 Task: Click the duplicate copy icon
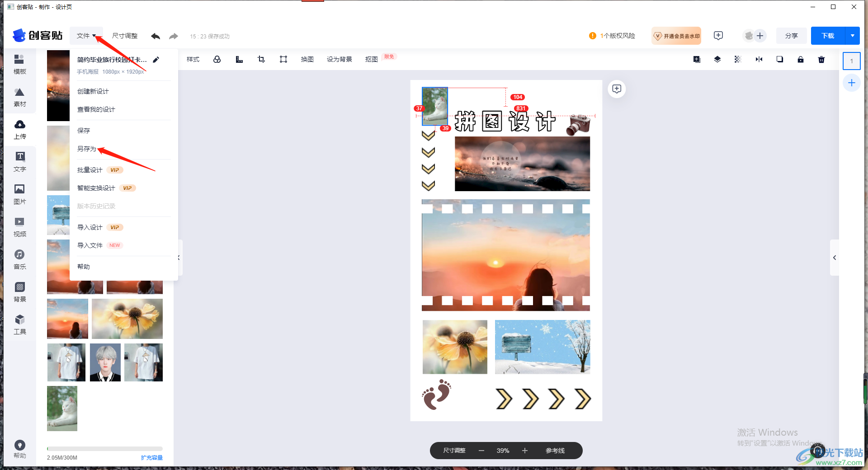(780, 59)
